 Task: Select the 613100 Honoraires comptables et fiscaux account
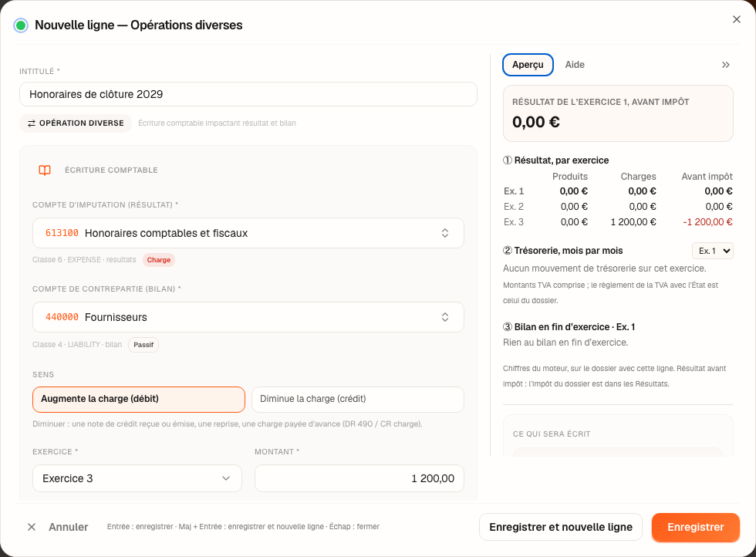coord(248,233)
